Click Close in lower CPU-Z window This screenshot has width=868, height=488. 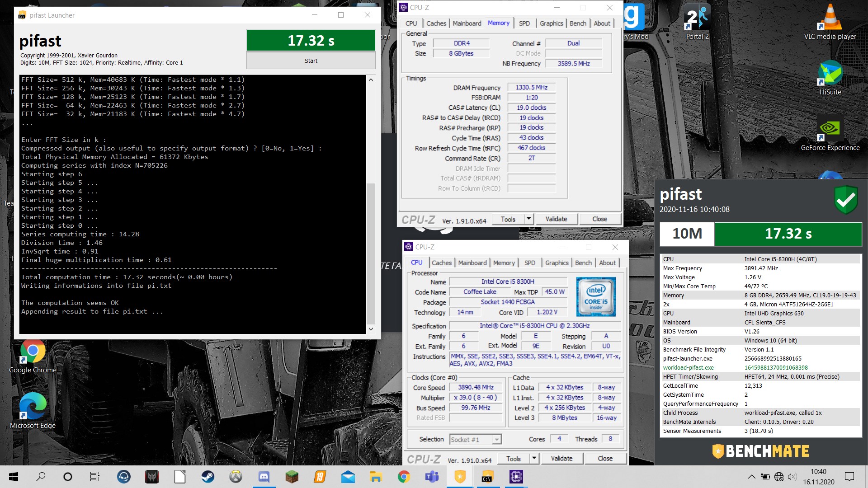click(605, 458)
